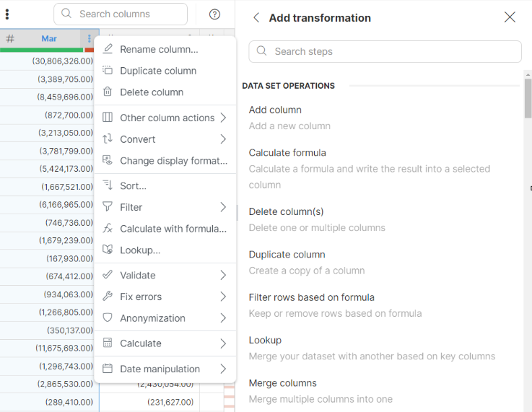Expand the Anonymization submenu arrow
Screen dimensions: 532x412
coord(223,318)
